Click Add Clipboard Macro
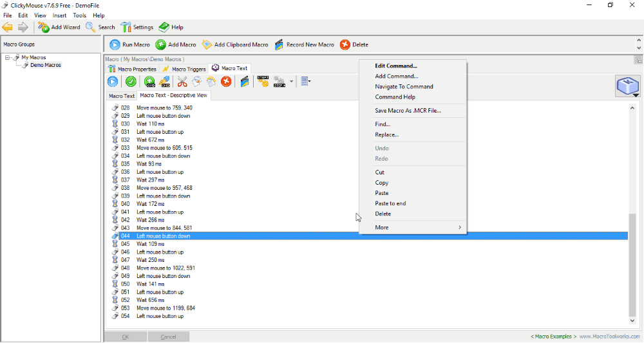 [235, 44]
